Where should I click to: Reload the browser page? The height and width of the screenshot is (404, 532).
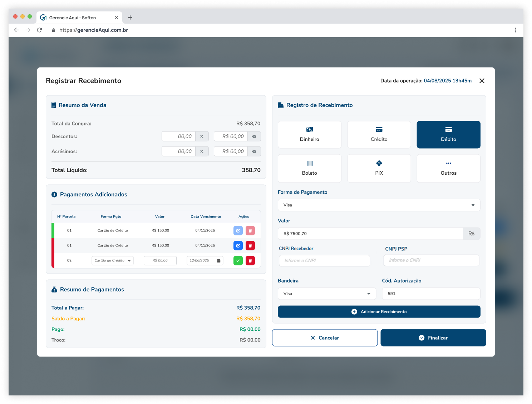tap(39, 30)
